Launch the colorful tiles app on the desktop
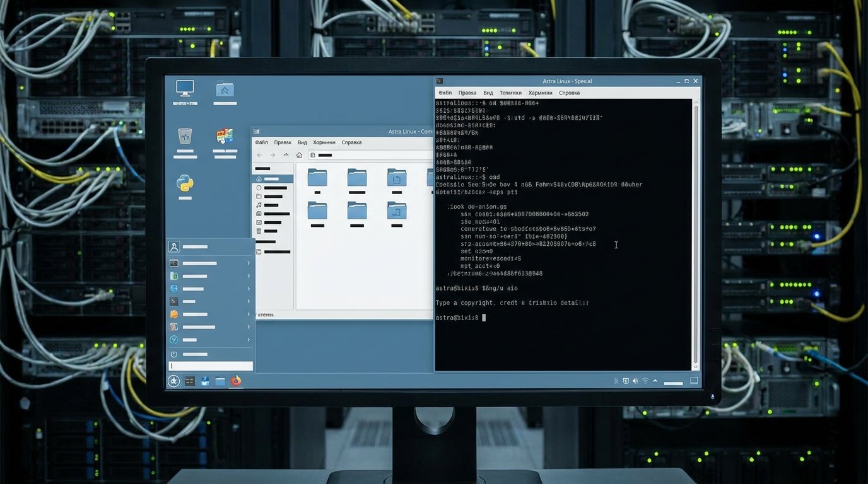This screenshot has width=868, height=484. pyautogui.click(x=225, y=136)
